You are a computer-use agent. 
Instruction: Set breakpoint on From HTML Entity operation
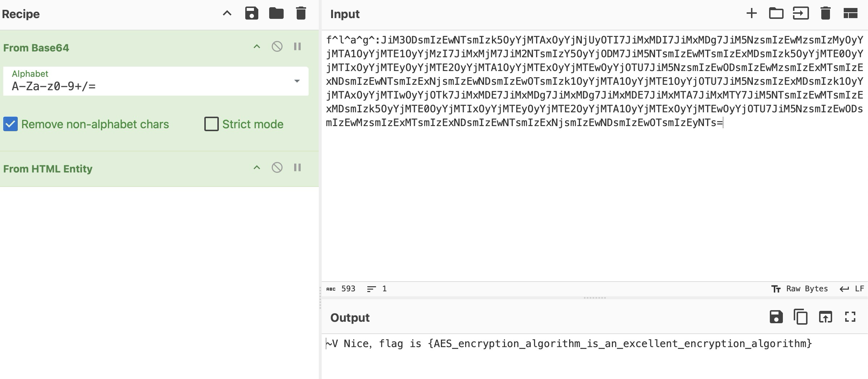point(297,167)
